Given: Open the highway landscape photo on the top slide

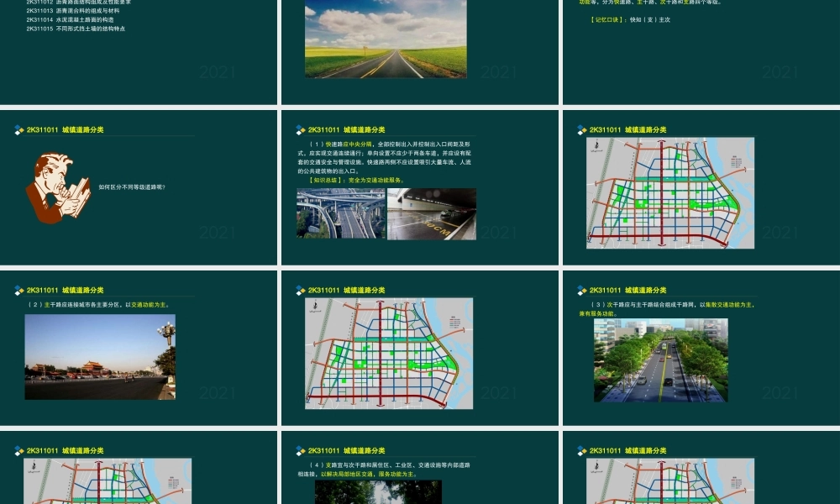Looking at the screenshot, I should (x=386, y=39).
